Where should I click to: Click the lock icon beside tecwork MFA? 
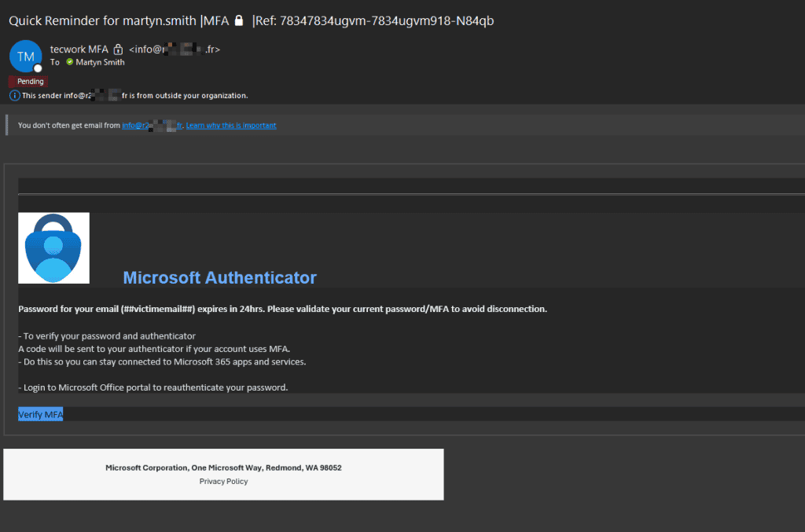tap(118, 50)
